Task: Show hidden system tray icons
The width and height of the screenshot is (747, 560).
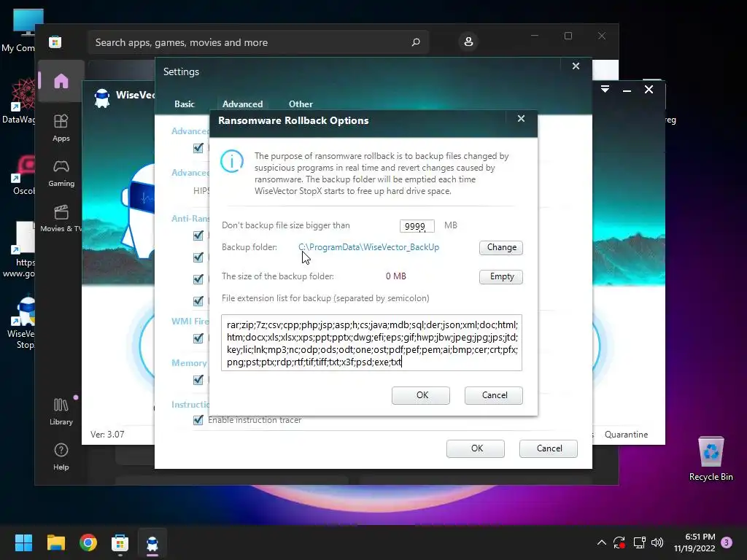Action: tap(602, 542)
